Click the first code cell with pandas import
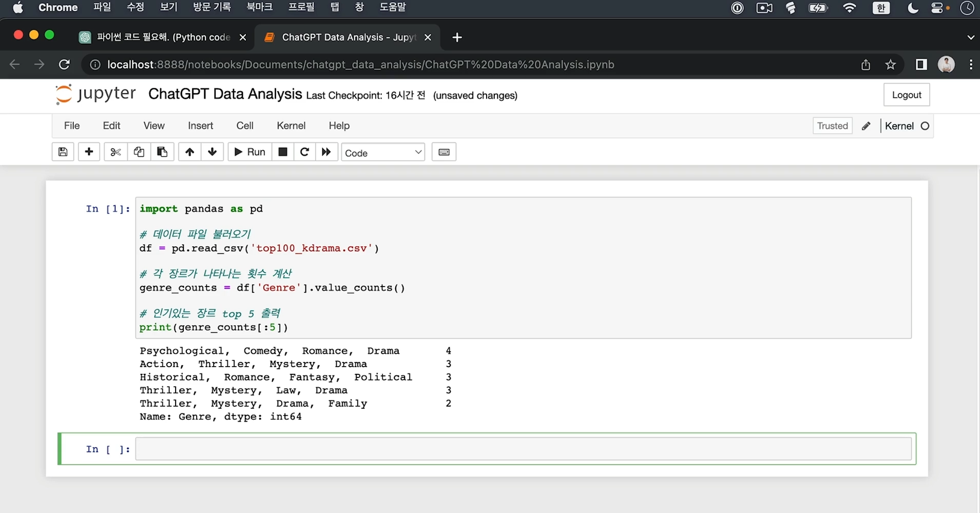 pos(523,268)
